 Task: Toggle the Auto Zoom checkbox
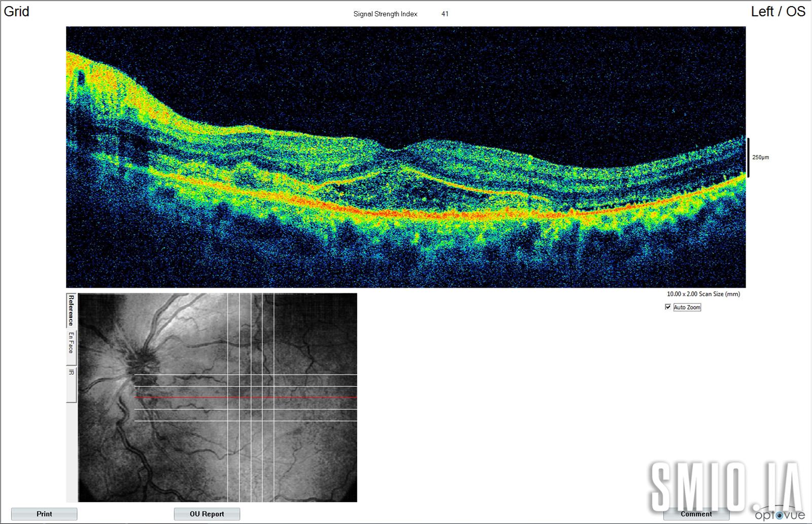668,307
